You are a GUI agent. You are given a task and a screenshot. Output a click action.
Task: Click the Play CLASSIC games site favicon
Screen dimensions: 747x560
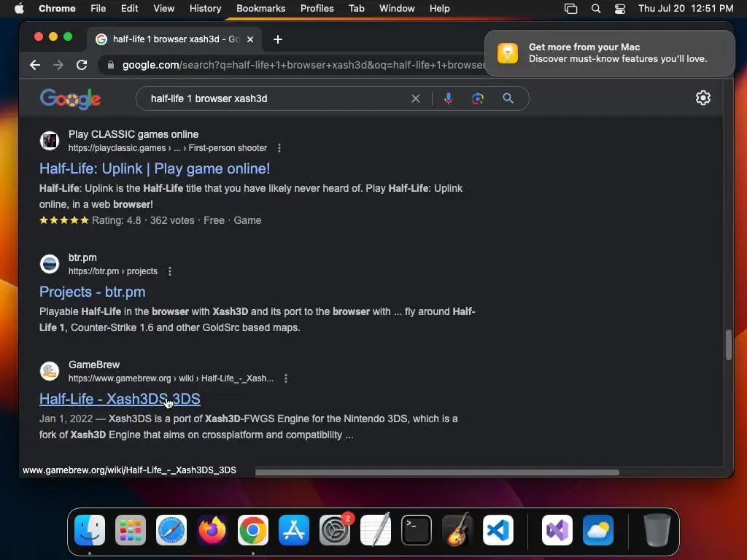[x=50, y=141]
